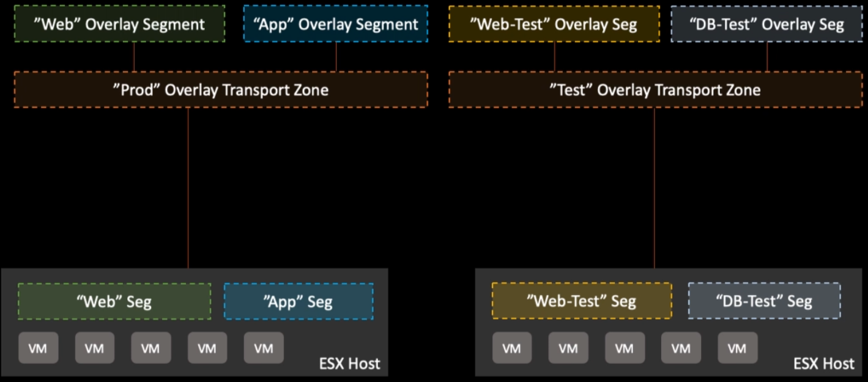
Task: Click second VM from left in Test host
Action: [568, 348]
